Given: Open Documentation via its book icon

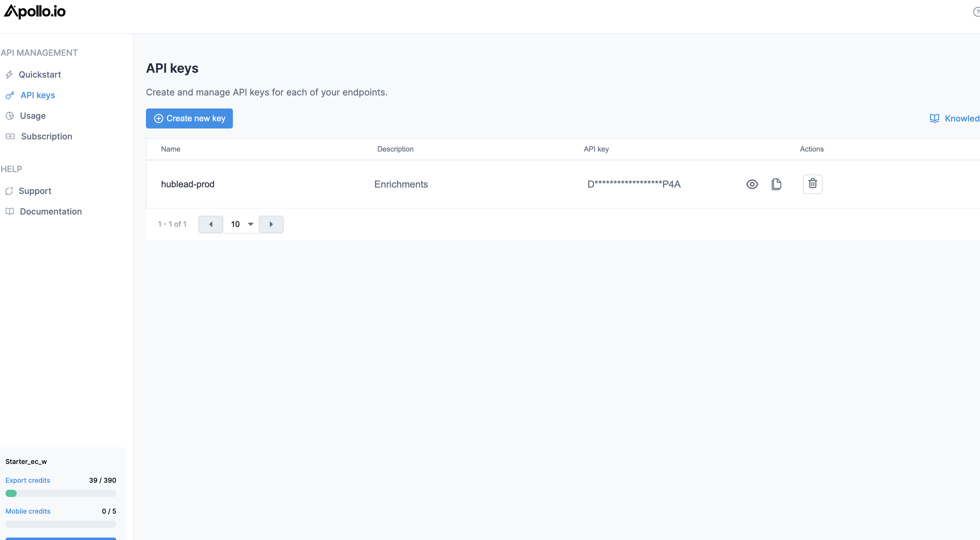Looking at the screenshot, I should coord(9,212).
